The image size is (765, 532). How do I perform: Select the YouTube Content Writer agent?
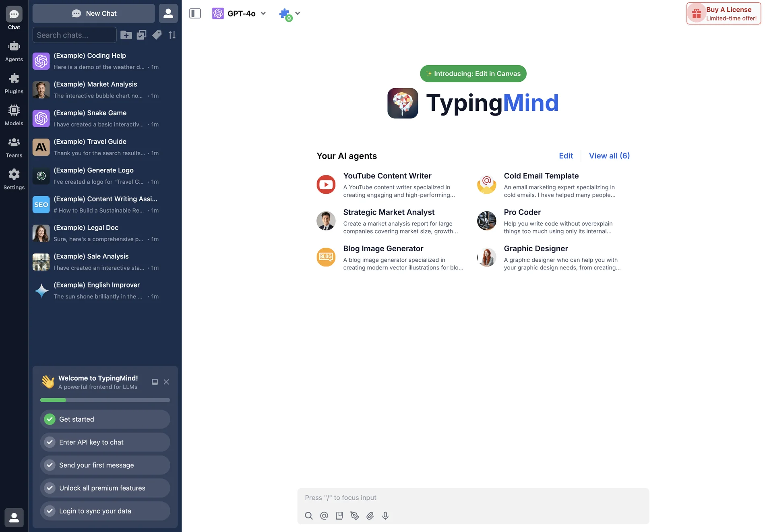(390, 185)
